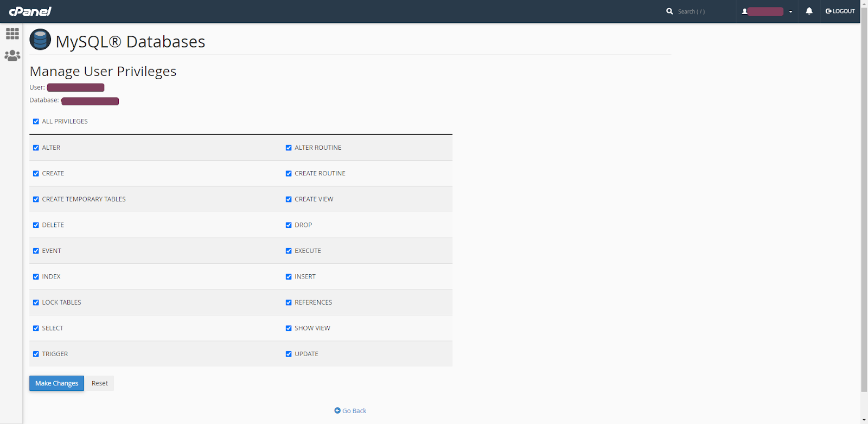The height and width of the screenshot is (424, 868).
Task: Click the cPanel logo
Action: tap(30, 11)
